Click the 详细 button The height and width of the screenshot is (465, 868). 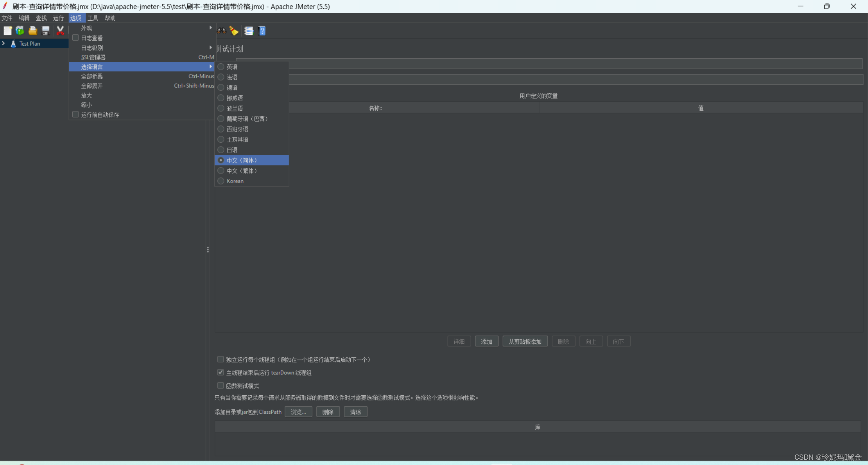pos(459,342)
